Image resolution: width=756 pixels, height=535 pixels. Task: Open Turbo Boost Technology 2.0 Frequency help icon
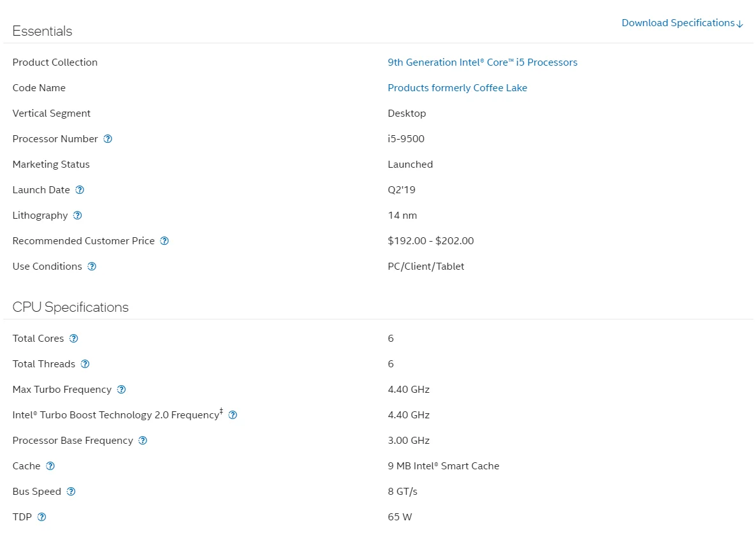[233, 415]
